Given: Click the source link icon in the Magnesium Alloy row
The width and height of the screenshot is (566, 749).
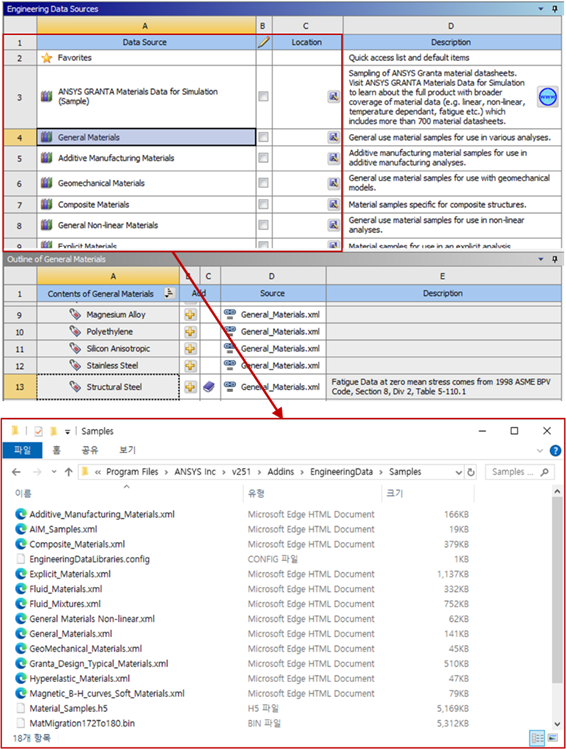Looking at the screenshot, I should click(230, 314).
